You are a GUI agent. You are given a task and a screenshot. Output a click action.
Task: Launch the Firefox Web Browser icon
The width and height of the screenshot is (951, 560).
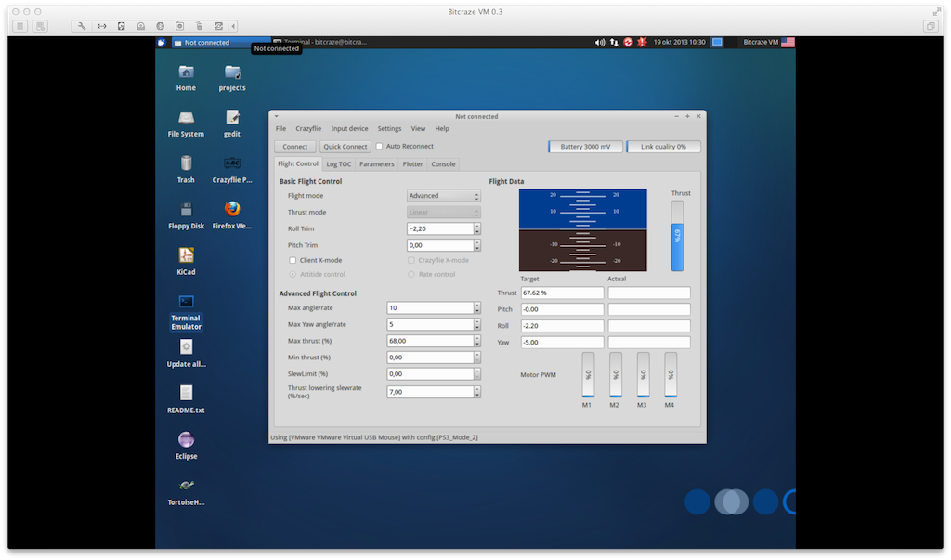click(231, 209)
